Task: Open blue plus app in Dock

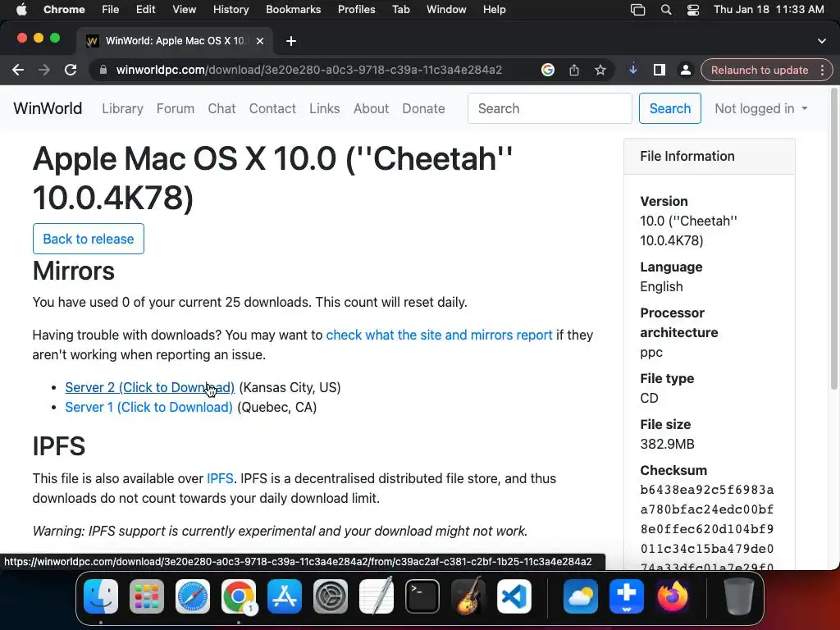Action: click(x=626, y=596)
